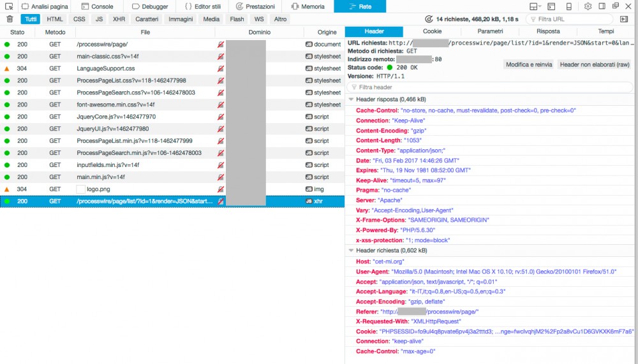Filter requests by Immagini type
This screenshot has width=638, height=364.
[x=181, y=19]
